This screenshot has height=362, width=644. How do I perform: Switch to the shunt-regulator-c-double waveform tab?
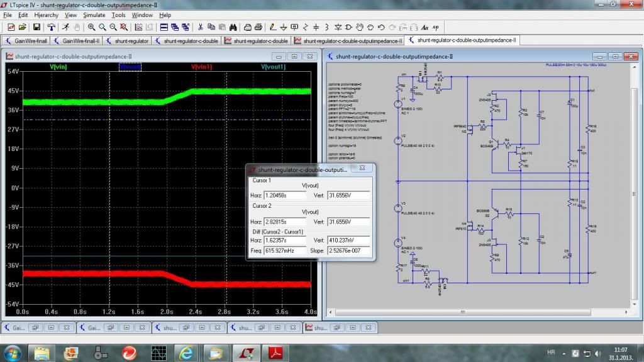coord(257,41)
